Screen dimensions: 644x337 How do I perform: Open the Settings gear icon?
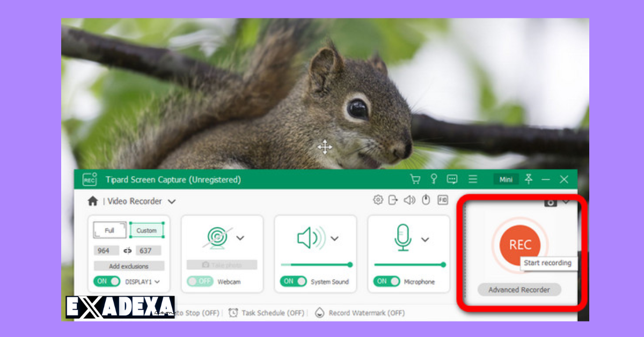[378, 199]
